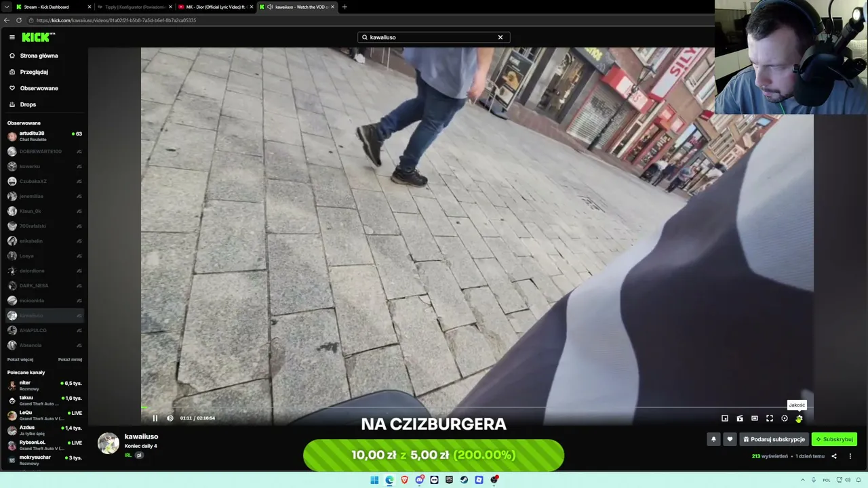Open the kawaiiuso channel name link

click(141, 436)
